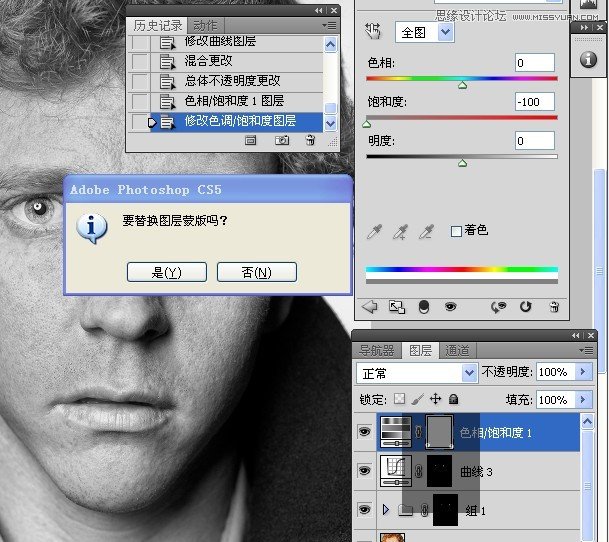The width and height of the screenshot is (609, 542).
Task: Click link icon on 曲线 3 layer
Action: click(419, 471)
